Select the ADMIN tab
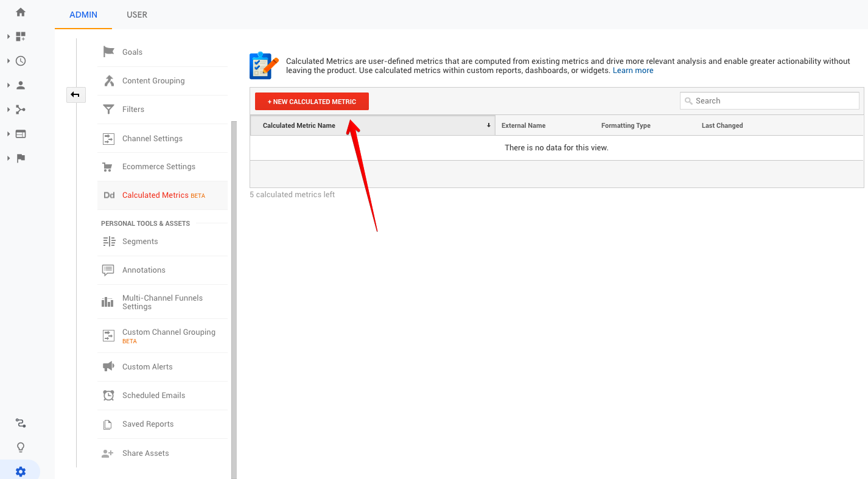Screen dimensions: 868x479 (83, 15)
